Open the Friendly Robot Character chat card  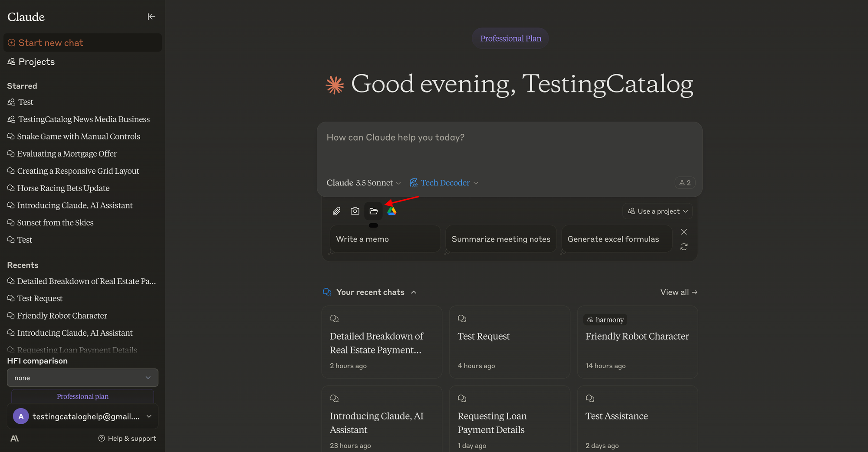[x=638, y=342]
